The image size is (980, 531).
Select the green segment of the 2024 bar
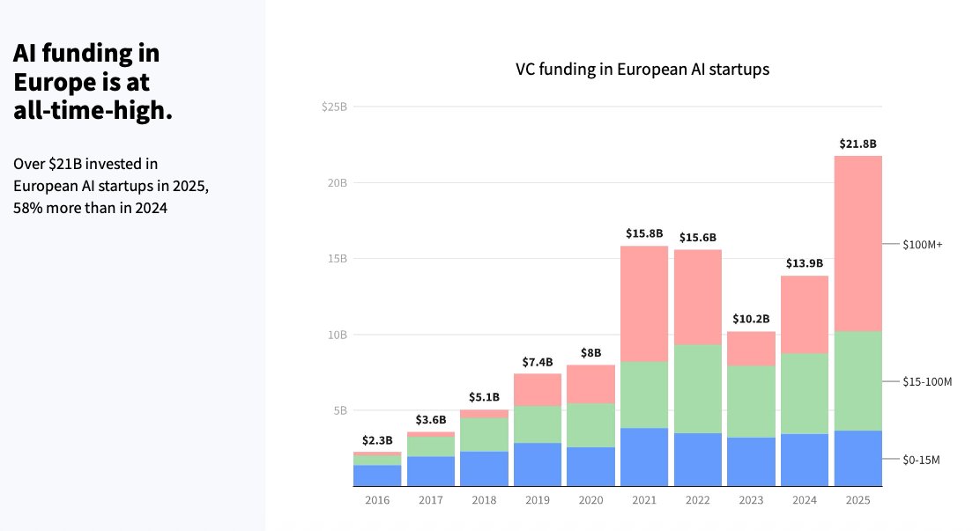point(804,393)
